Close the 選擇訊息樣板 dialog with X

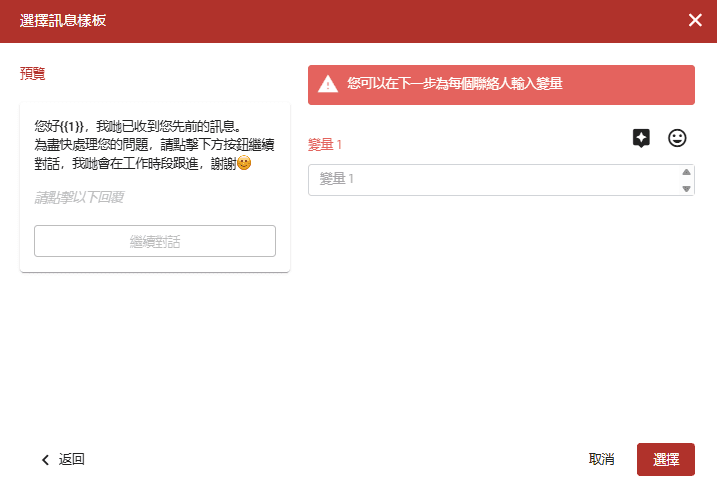[x=695, y=20]
